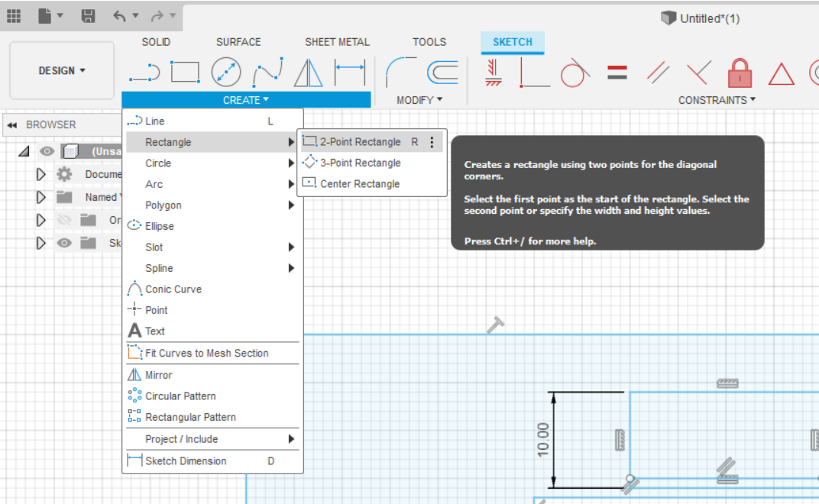Image resolution: width=819 pixels, height=504 pixels.
Task: Select the Fillet tool icon
Action: [400, 72]
